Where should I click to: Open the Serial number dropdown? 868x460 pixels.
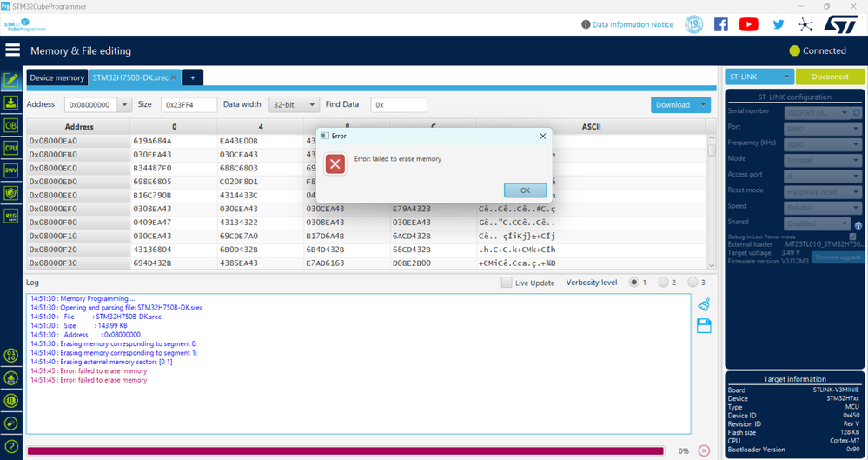tap(817, 113)
